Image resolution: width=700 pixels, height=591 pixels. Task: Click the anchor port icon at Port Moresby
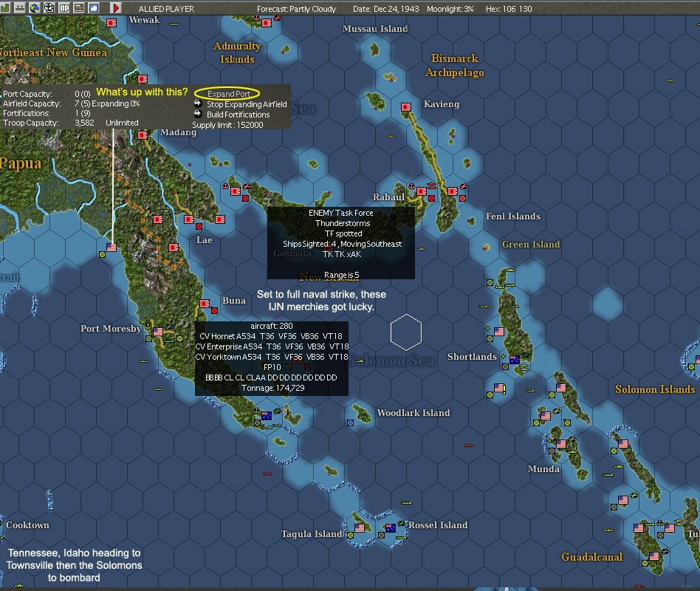click(148, 327)
